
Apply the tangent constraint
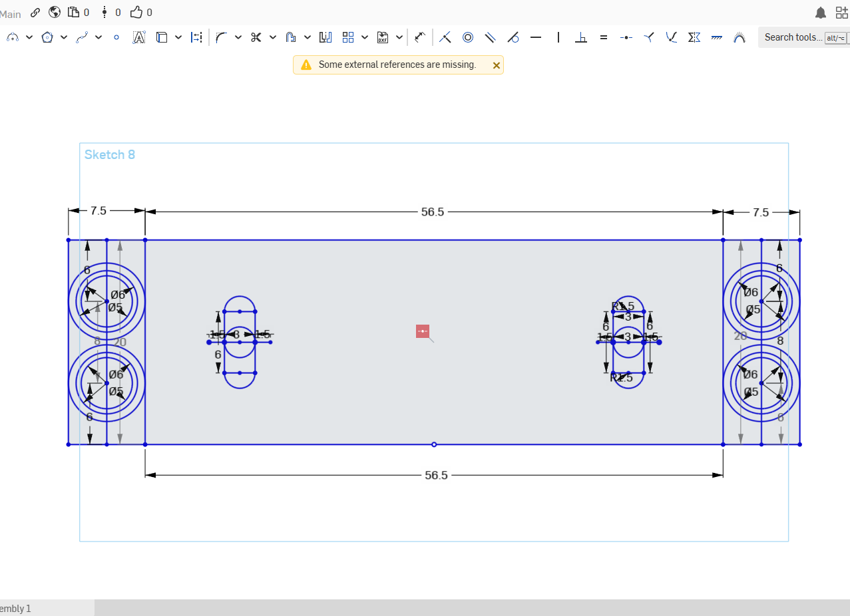513,37
